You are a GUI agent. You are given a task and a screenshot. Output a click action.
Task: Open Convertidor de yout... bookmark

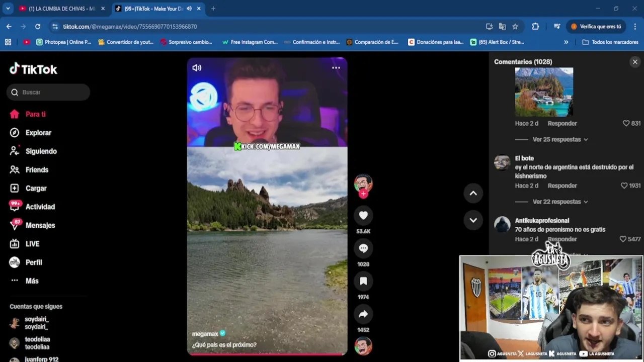126,42
